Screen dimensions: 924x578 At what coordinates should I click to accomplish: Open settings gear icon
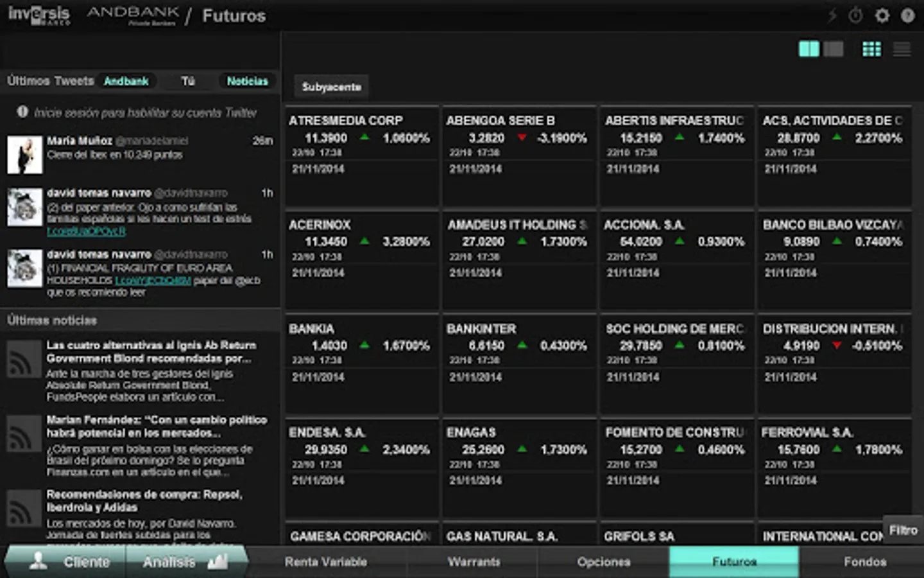882,15
